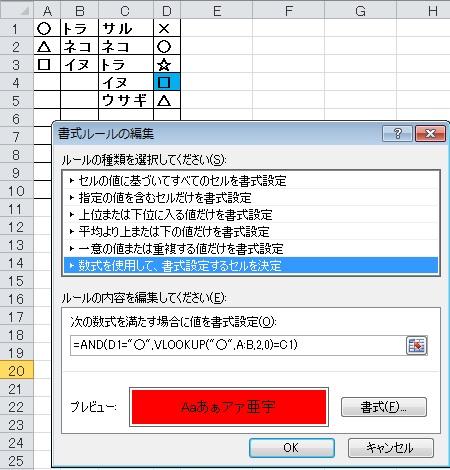Click cell D1 containing ×
Viewport: 450px width, 470px height.
[167, 28]
